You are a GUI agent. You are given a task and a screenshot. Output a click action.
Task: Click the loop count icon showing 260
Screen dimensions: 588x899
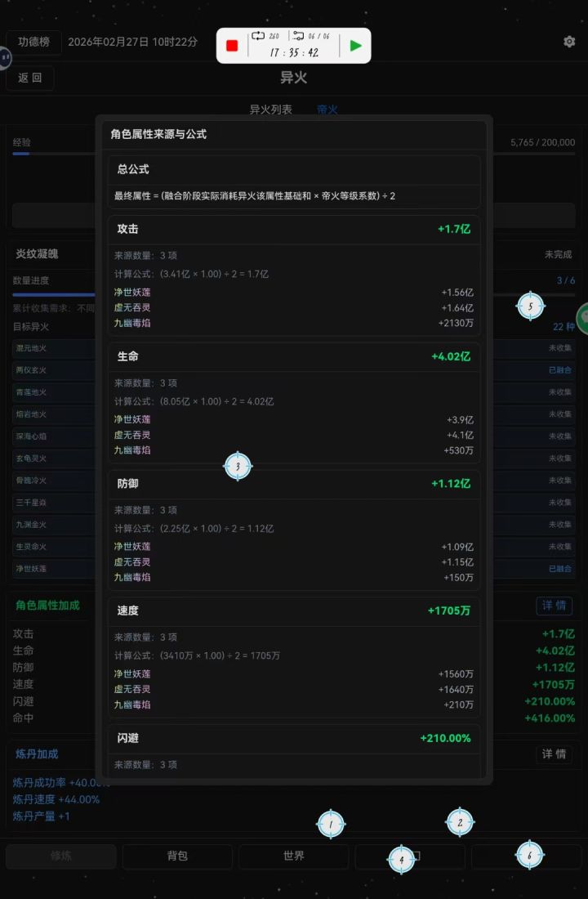tap(258, 35)
